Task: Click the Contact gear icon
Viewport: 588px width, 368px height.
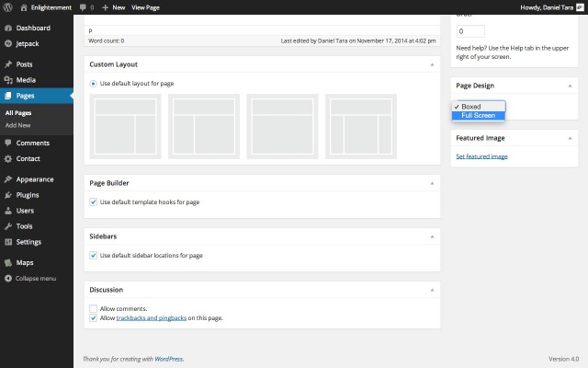Action: click(8, 158)
